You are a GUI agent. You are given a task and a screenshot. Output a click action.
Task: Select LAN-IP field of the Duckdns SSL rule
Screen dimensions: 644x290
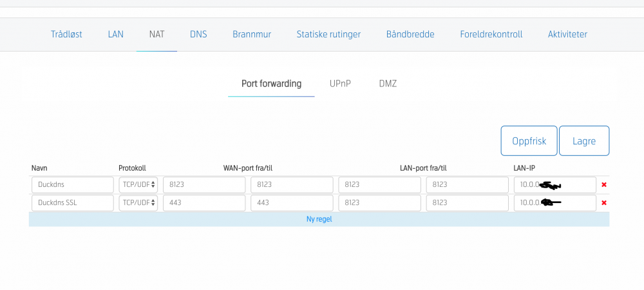click(554, 203)
